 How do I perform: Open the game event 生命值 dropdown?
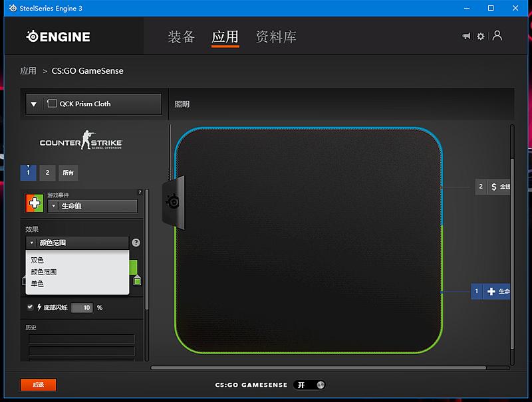[54, 206]
